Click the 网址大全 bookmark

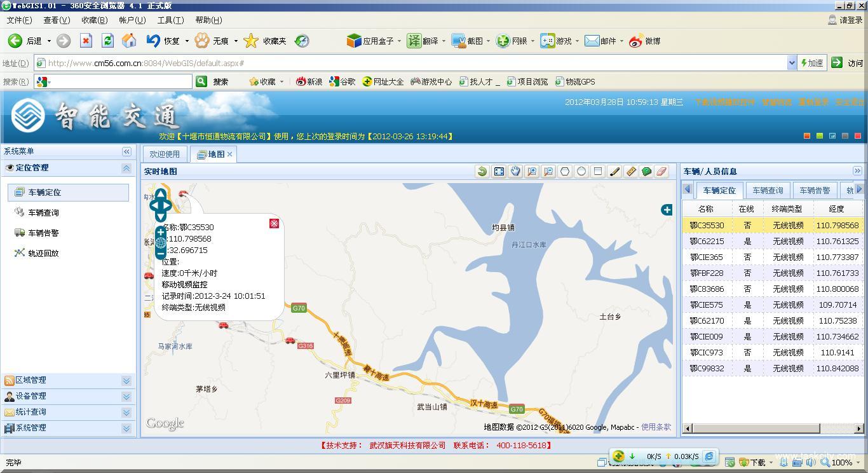click(383, 81)
